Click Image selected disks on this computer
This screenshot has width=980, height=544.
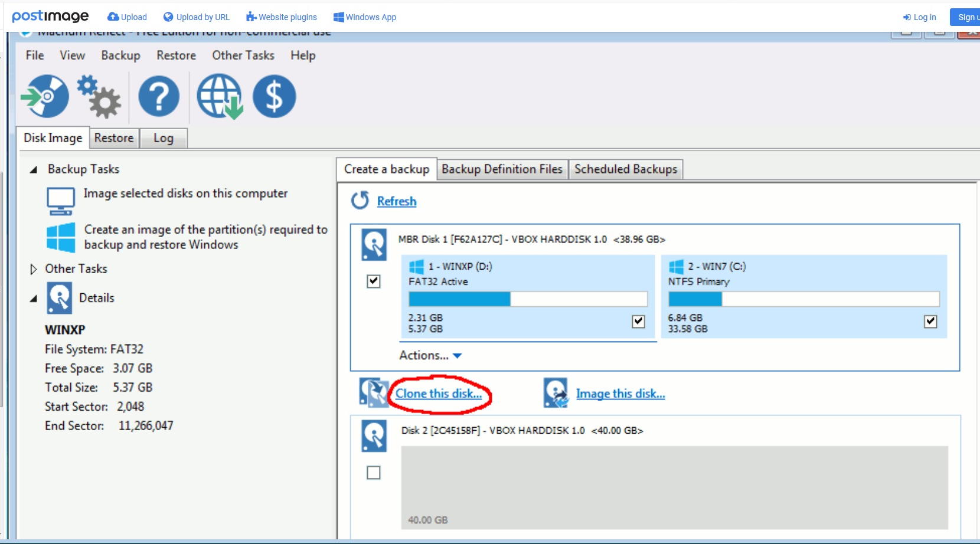click(185, 194)
